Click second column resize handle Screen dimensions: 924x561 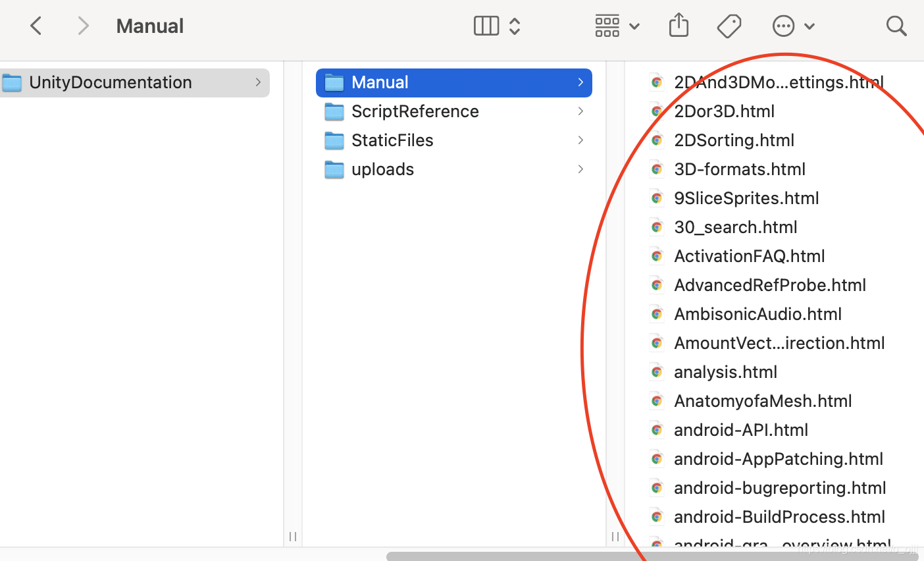coord(615,537)
